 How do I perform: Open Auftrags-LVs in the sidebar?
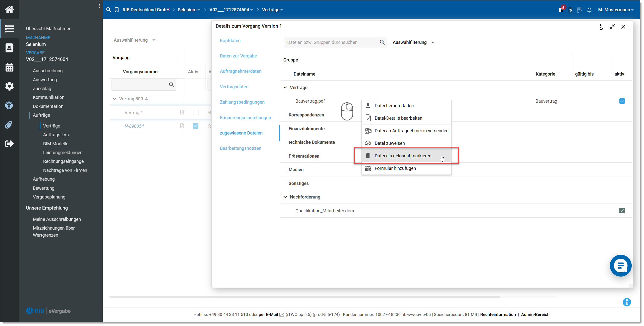56,135
